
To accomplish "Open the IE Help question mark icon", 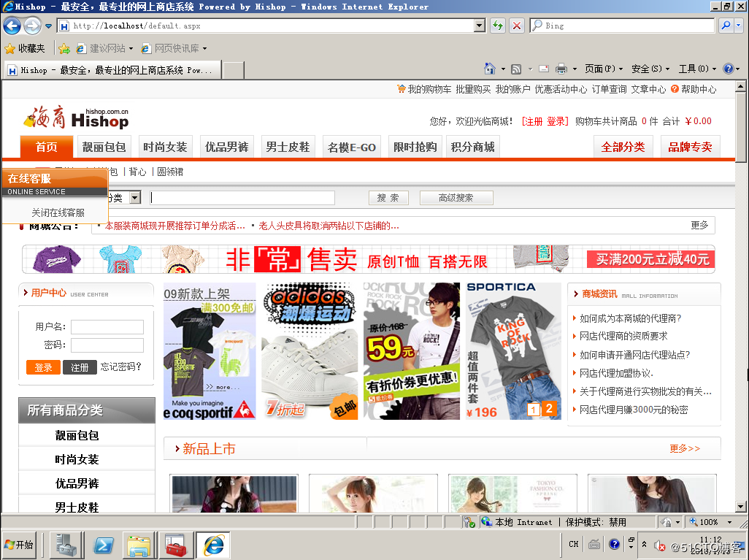I will tap(728, 69).
